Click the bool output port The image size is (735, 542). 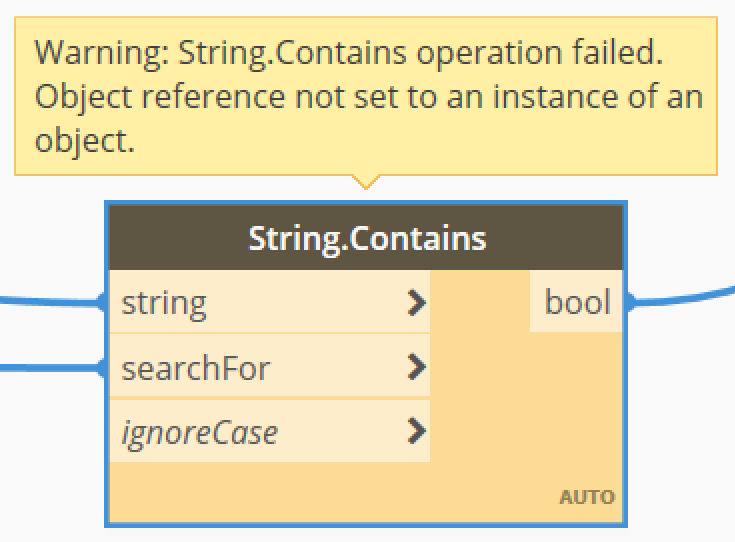[576, 302]
